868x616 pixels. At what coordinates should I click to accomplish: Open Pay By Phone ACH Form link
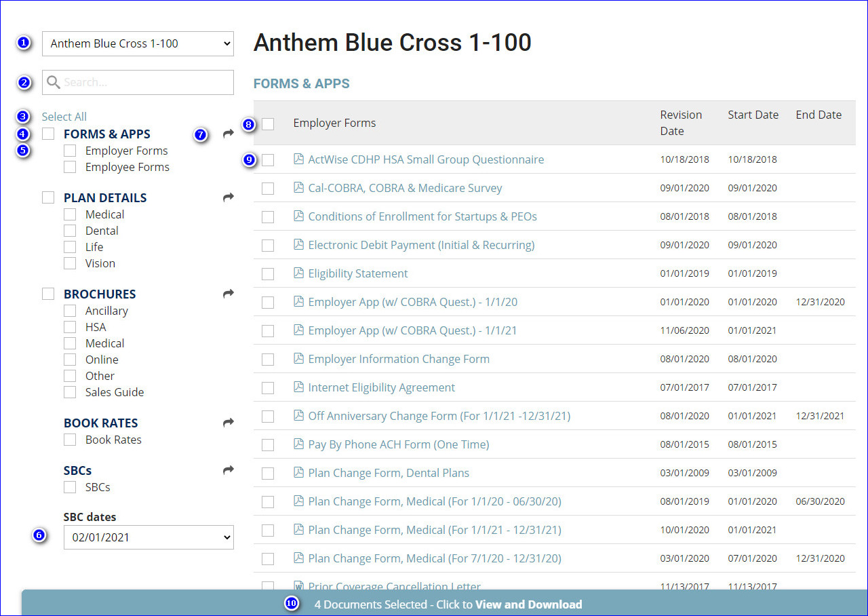pyautogui.click(x=399, y=444)
